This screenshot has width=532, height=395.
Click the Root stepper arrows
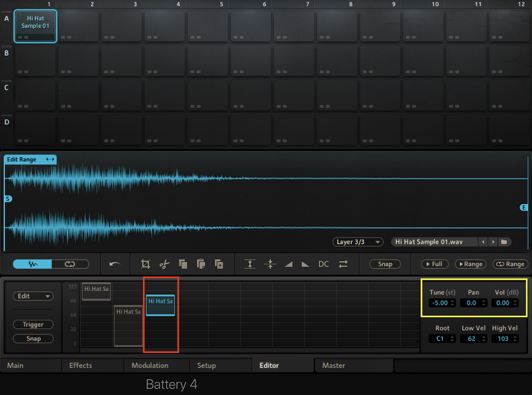pos(453,338)
